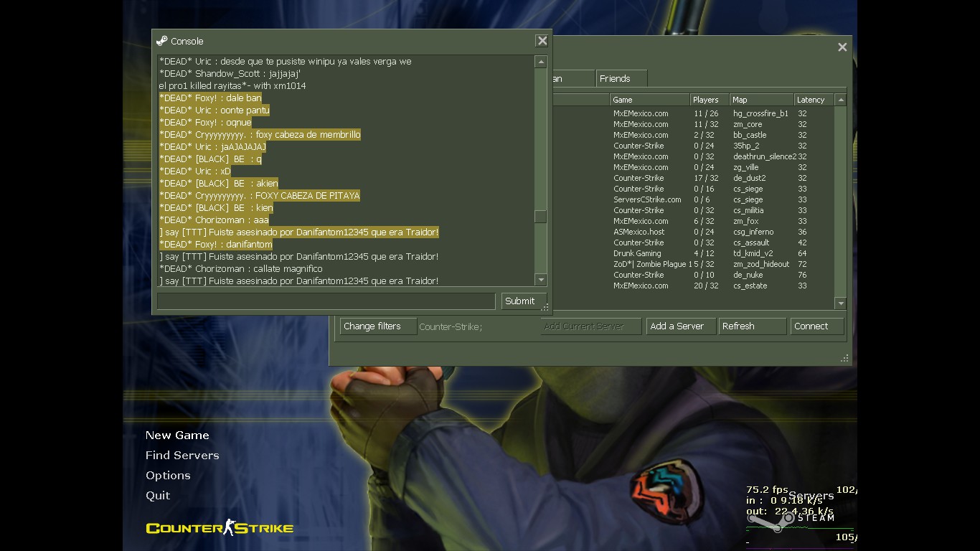980x551 pixels.
Task: Sort servers by the Latency column
Action: coord(814,100)
